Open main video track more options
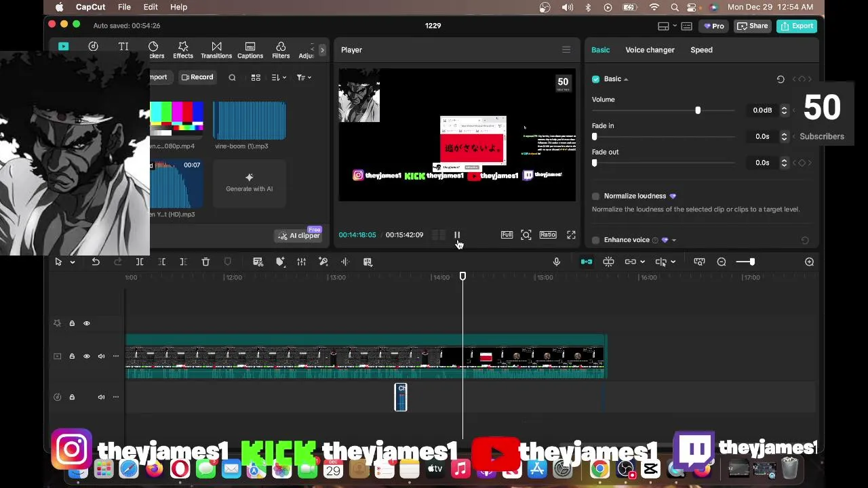This screenshot has height=488, width=868. point(116,357)
